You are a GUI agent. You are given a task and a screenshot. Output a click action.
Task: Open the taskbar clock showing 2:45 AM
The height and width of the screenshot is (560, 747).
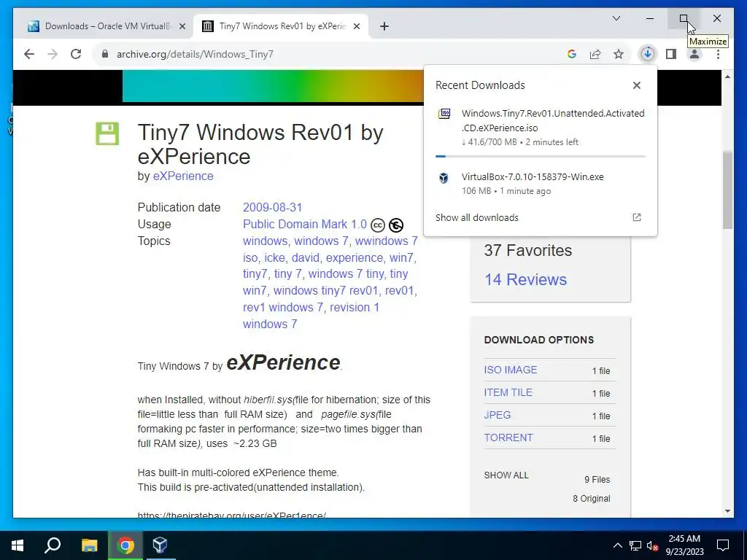click(x=684, y=545)
